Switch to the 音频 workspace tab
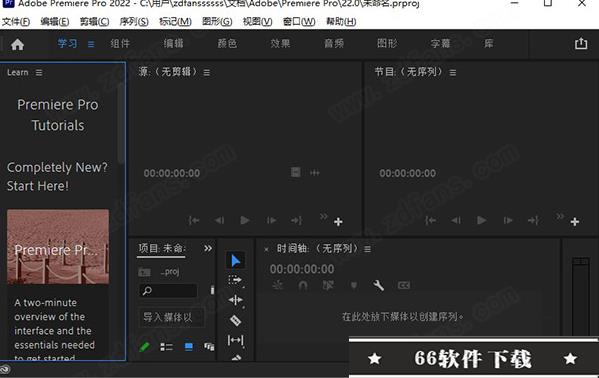599x378 pixels. (334, 44)
